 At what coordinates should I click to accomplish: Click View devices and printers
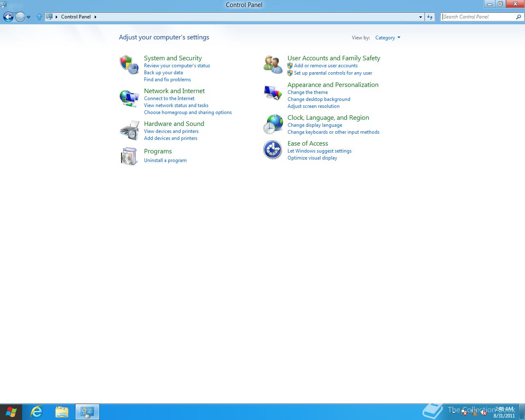click(x=171, y=131)
